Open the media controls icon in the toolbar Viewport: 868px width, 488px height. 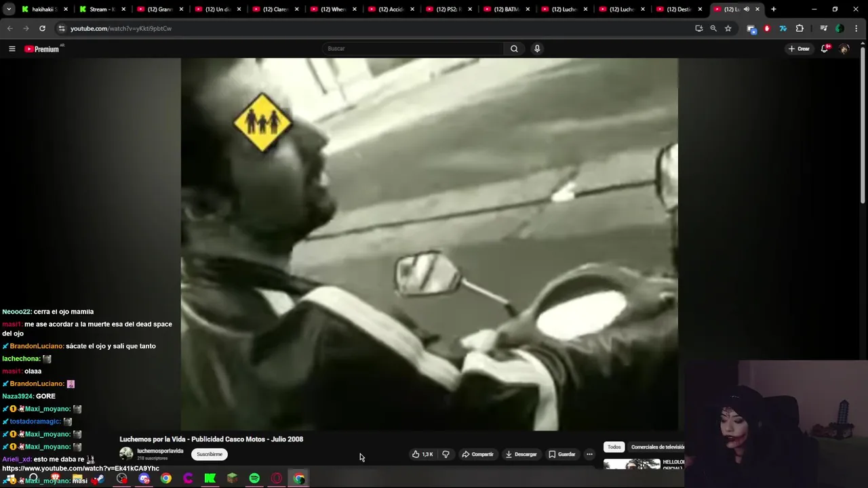(823, 28)
